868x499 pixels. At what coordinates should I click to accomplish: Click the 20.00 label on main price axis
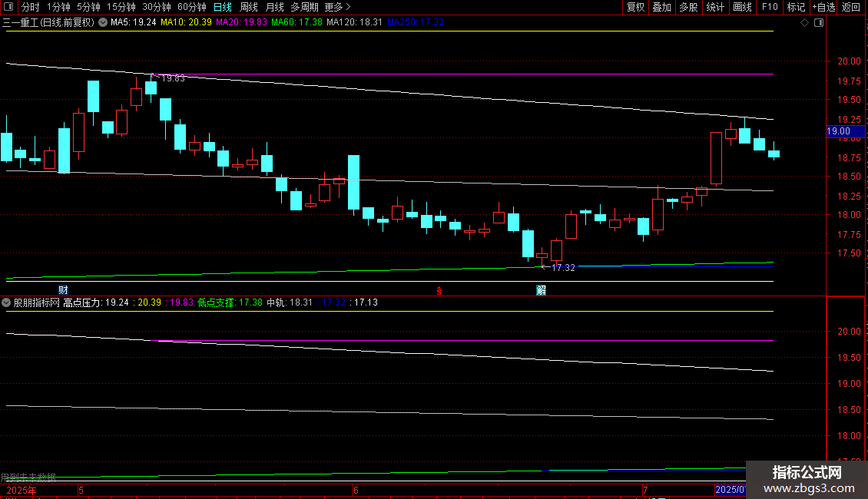[849, 61]
